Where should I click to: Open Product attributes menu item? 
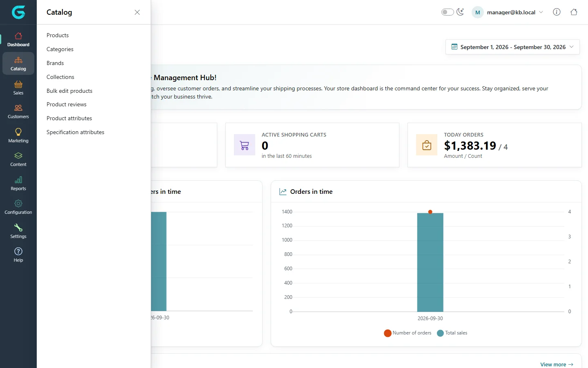tap(69, 118)
